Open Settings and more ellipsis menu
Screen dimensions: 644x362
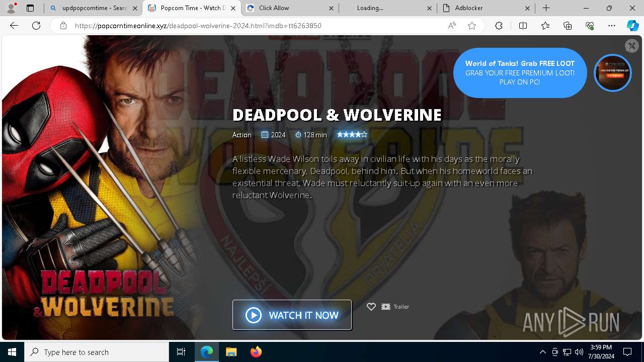tap(612, 26)
